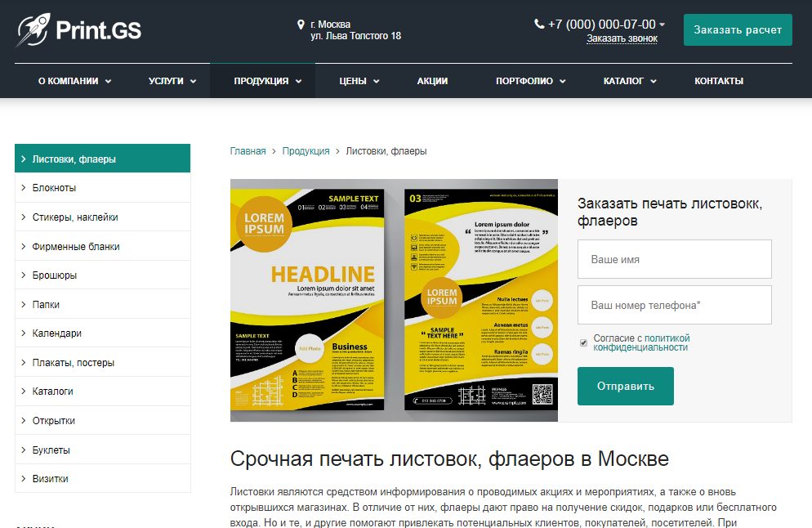Click the Заказать расчет button

coord(738,29)
